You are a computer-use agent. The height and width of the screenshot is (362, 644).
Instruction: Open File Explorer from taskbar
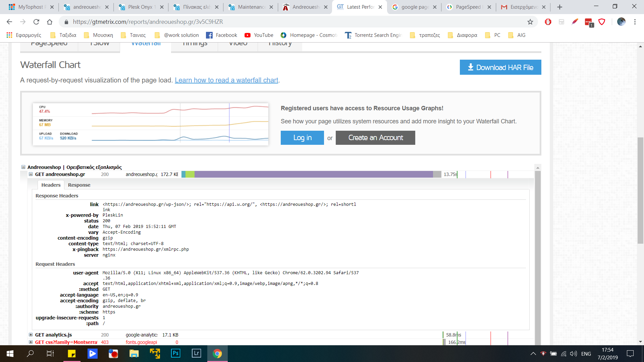tap(134, 354)
